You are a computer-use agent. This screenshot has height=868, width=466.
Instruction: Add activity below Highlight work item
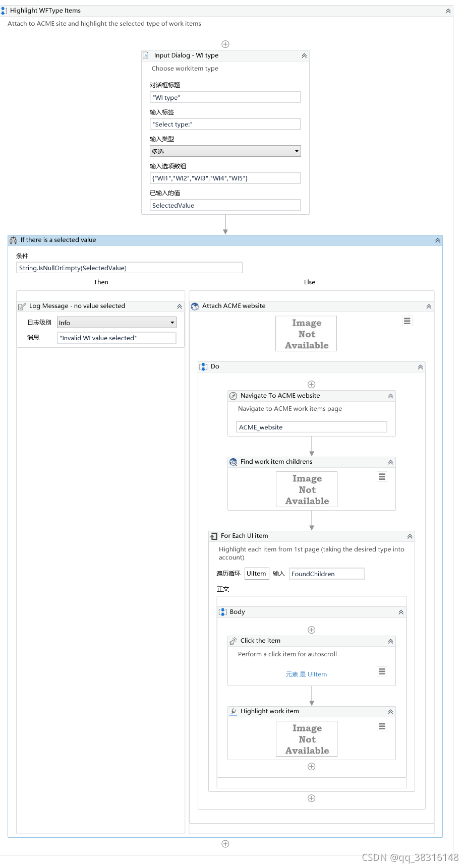312,767
